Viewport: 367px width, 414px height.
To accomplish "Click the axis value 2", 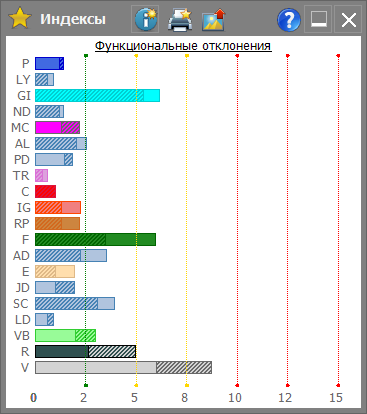I will pyautogui.click(x=84, y=397).
